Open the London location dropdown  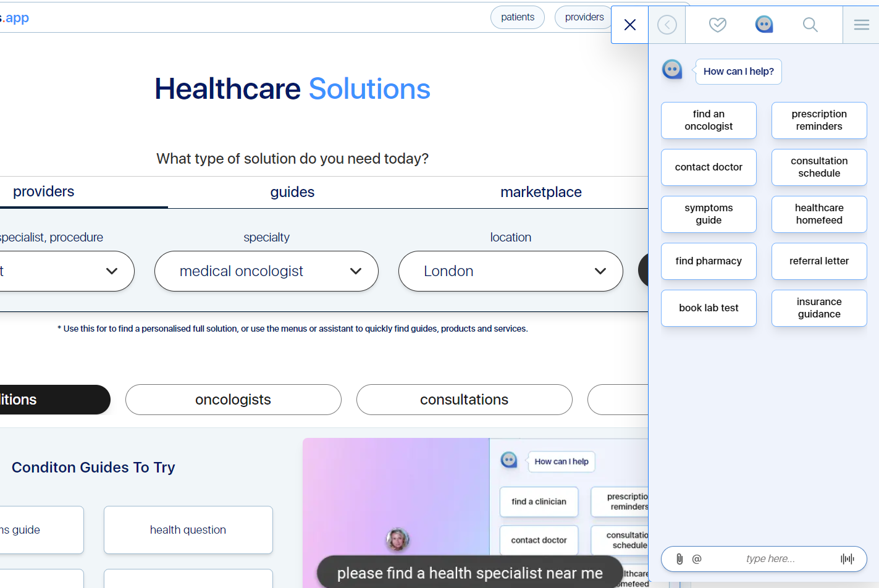(x=511, y=271)
